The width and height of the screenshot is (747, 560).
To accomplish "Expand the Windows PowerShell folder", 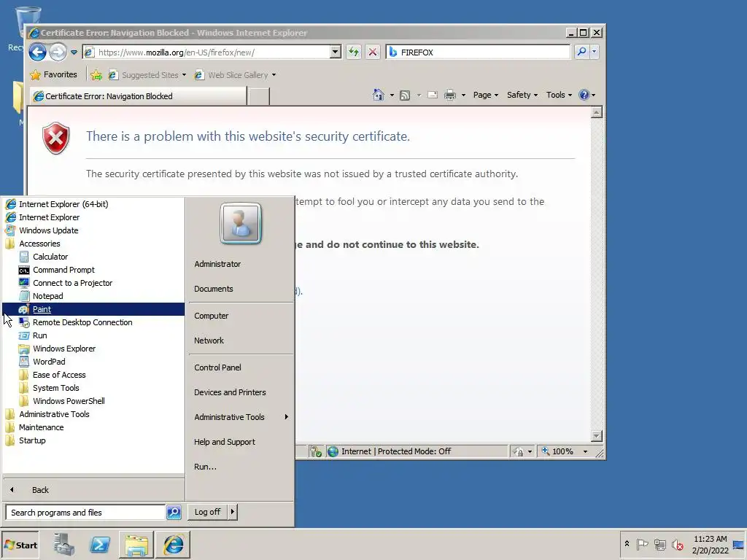I will (x=93, y=401).
